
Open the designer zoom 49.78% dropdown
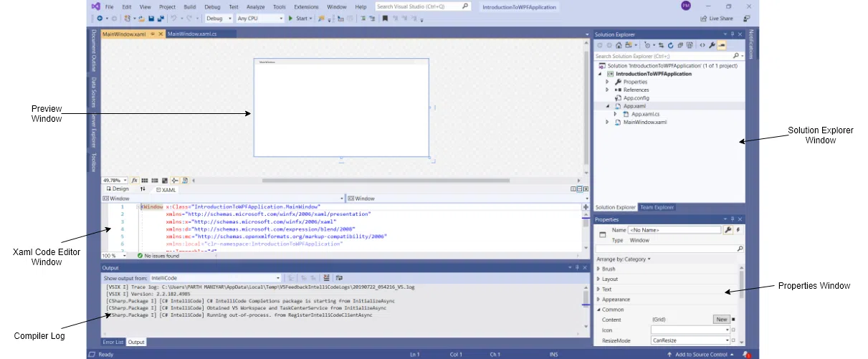coord(115,181)
